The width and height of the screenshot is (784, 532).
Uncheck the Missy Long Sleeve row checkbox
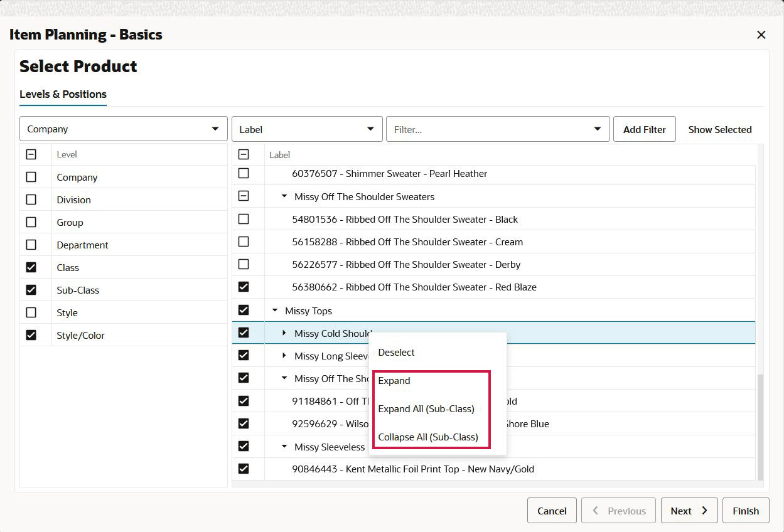click(244, 355)
